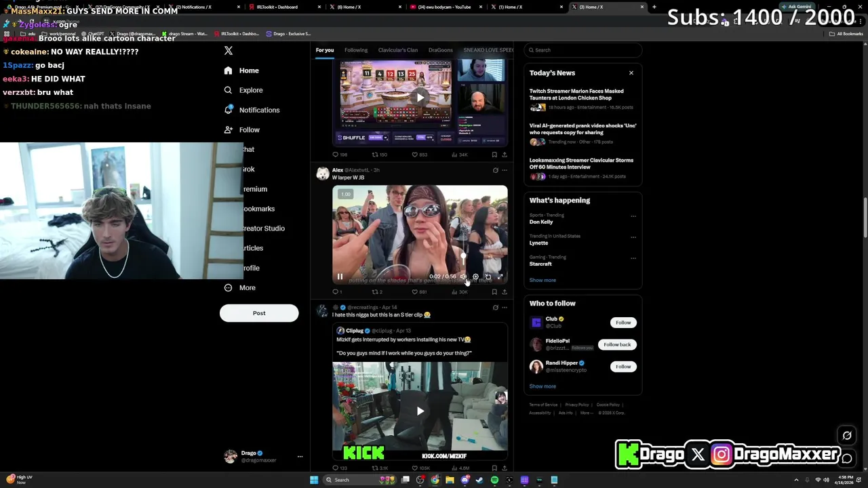This screenshot has height=488, width=868.
Task: Switch to Clavicular's Clan tab
Action: 398,50
